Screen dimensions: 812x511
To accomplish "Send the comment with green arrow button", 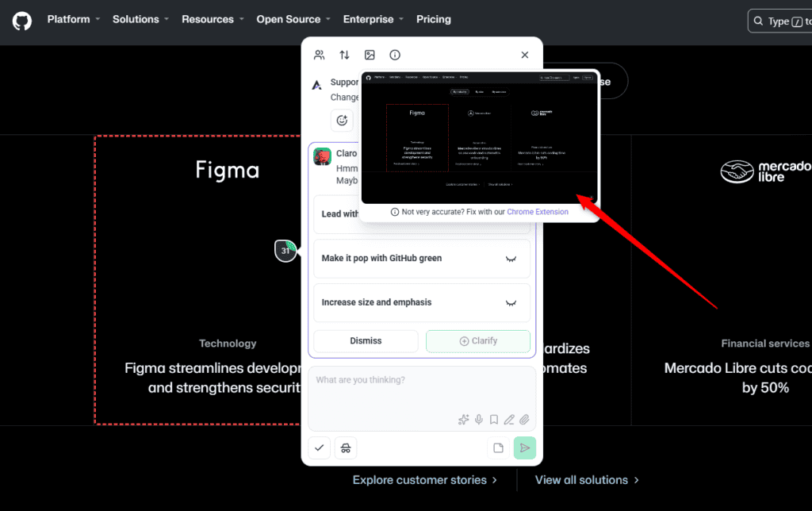I will (525, 448).
